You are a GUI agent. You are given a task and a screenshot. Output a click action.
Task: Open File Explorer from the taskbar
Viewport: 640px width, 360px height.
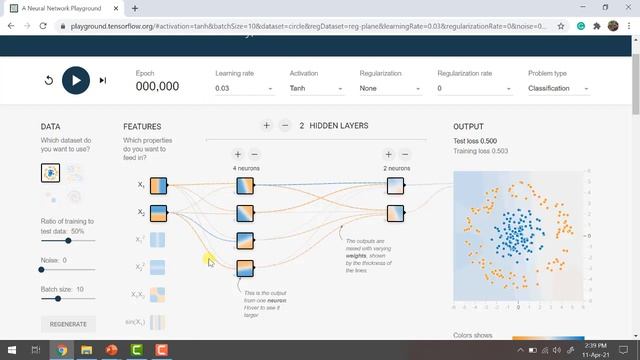(87, 350)
